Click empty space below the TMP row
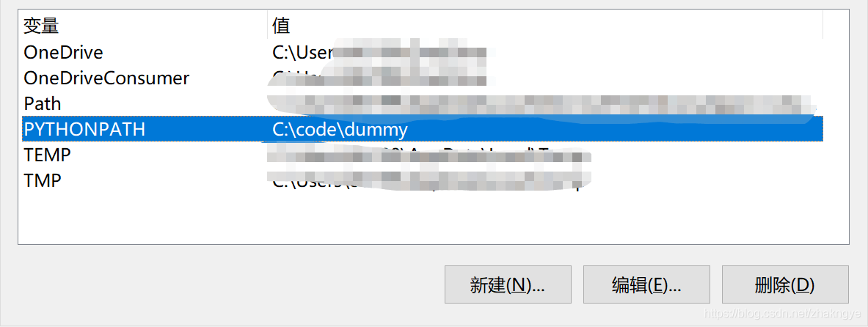 420,218
